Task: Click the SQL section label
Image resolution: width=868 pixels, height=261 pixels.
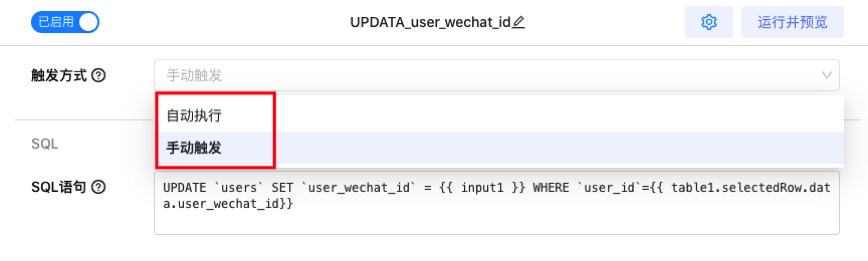Action: [x=45, y=144]
